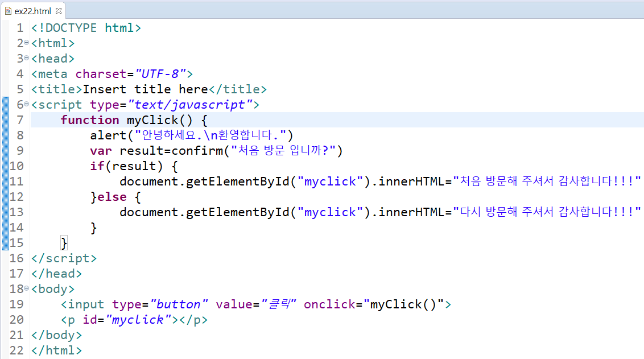Viewport: 644px width, 359px height.
Task: Click the closing </head> tag
Action: click(57, 274)
